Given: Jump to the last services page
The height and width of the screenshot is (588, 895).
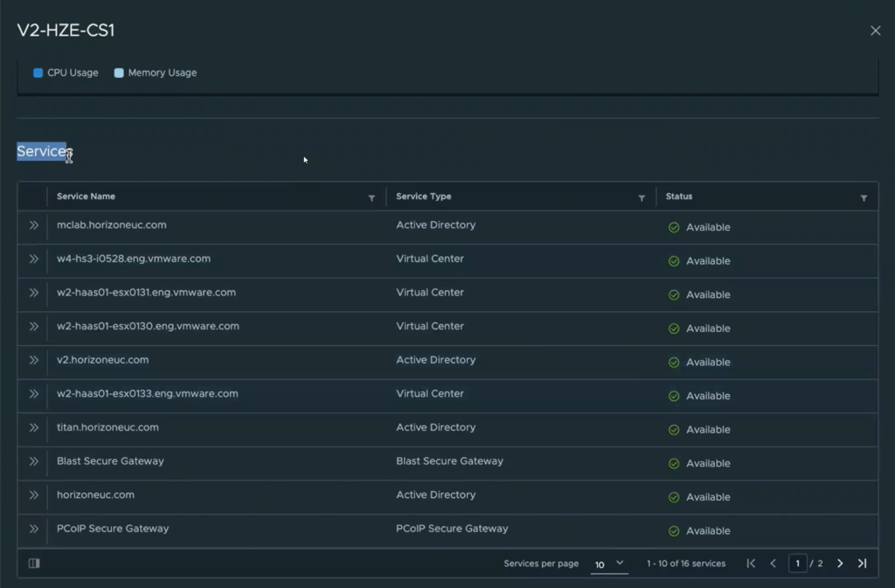Looking at the screenshot, I should point(862,564).
